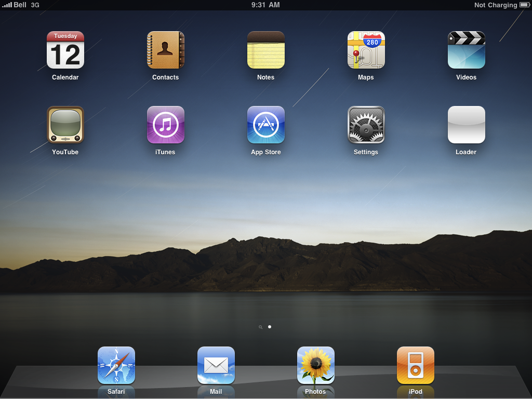The height and width of the screenshot is (399, 532).
Task: Launch the Loader app
Action: pyautogui.click(x=467, y=125)
